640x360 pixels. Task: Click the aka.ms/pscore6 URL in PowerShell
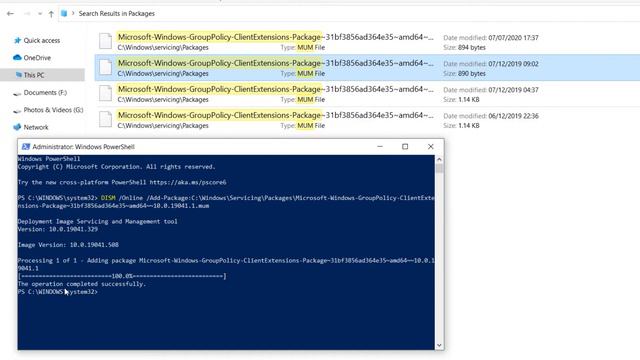tap(188, 182)
